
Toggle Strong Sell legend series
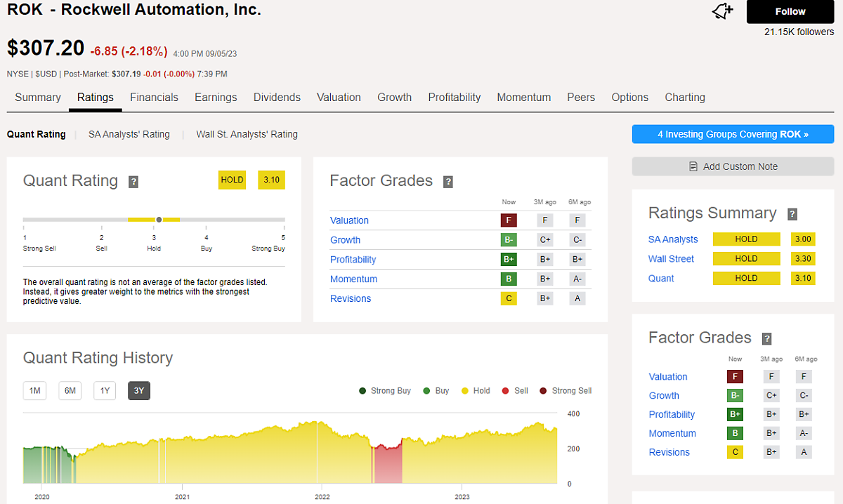pyautogui.click(x=566, y=391)
